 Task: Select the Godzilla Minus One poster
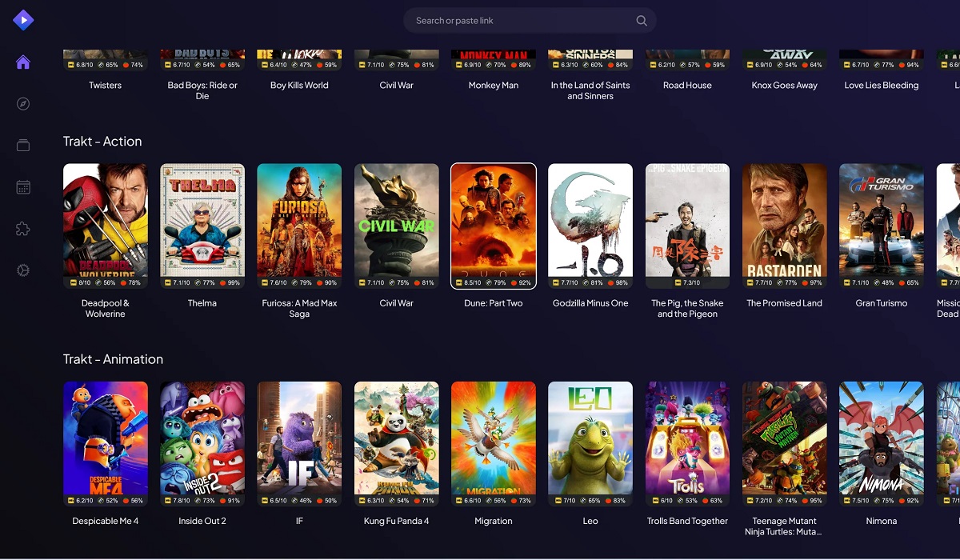tap(590, 225)
